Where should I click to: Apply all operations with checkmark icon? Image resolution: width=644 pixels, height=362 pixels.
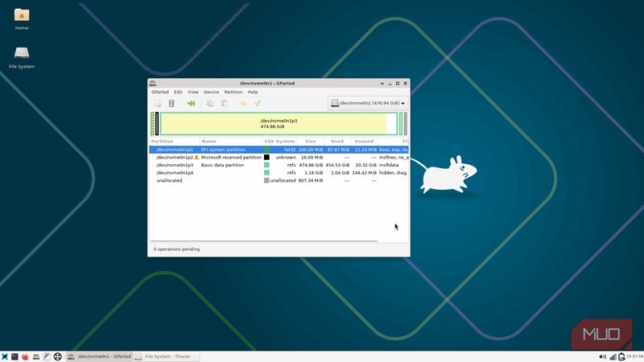(x=258, y=103)
